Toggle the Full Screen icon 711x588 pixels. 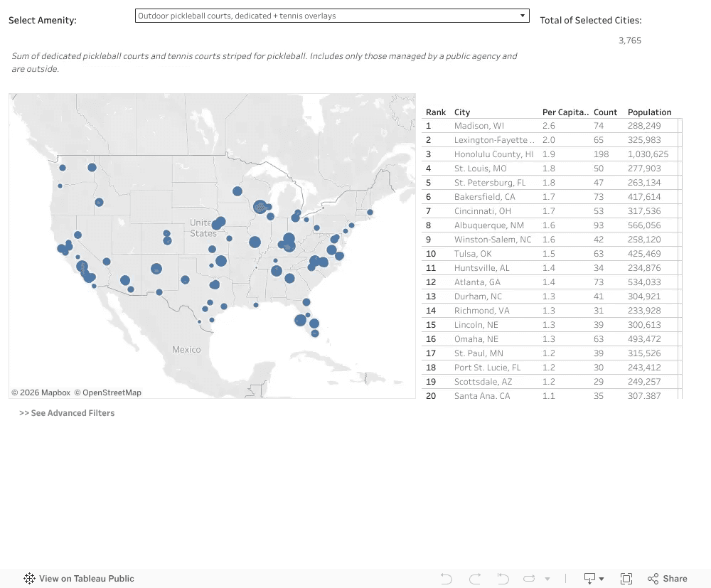(626, 579)
